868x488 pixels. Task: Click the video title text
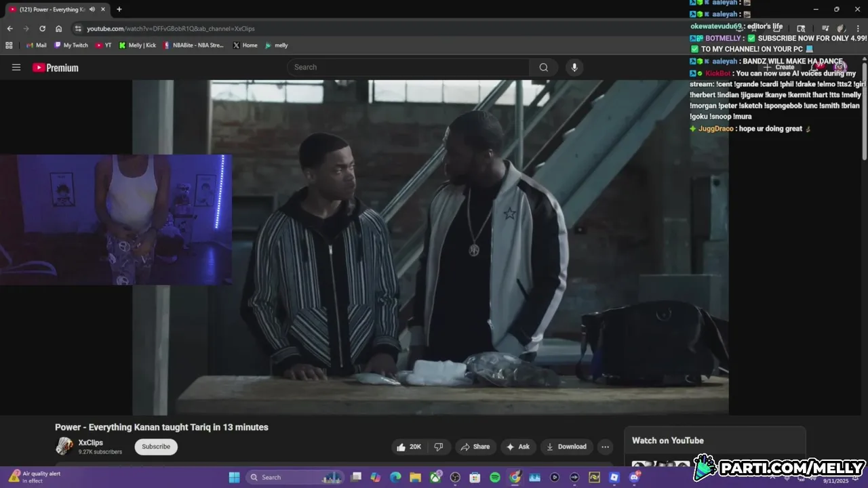[x=161, y=427]
